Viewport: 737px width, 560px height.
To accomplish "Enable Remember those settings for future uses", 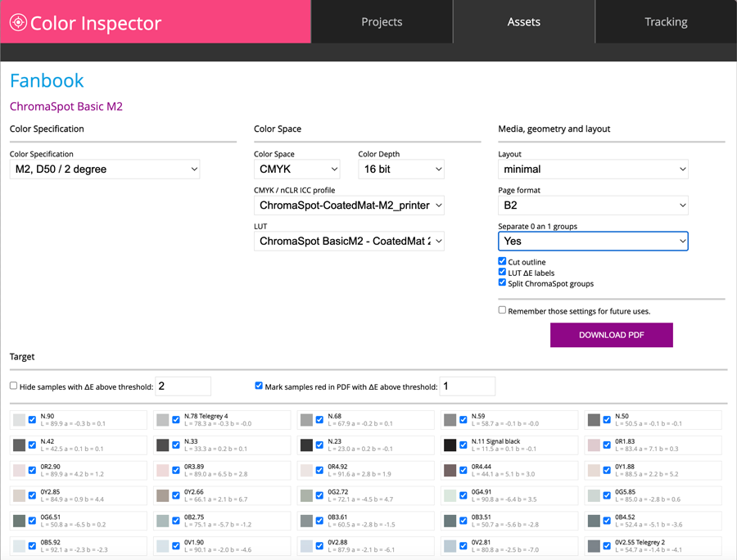I will pos(503,310).
